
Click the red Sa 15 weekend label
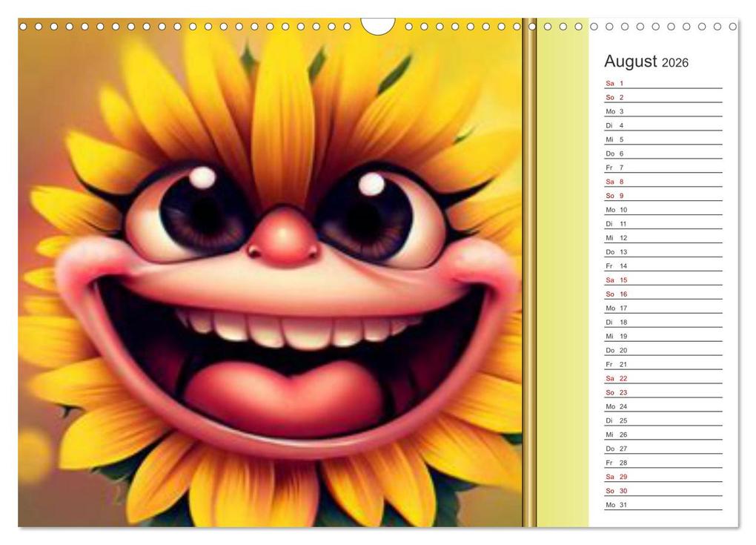(x=611, y=280)
